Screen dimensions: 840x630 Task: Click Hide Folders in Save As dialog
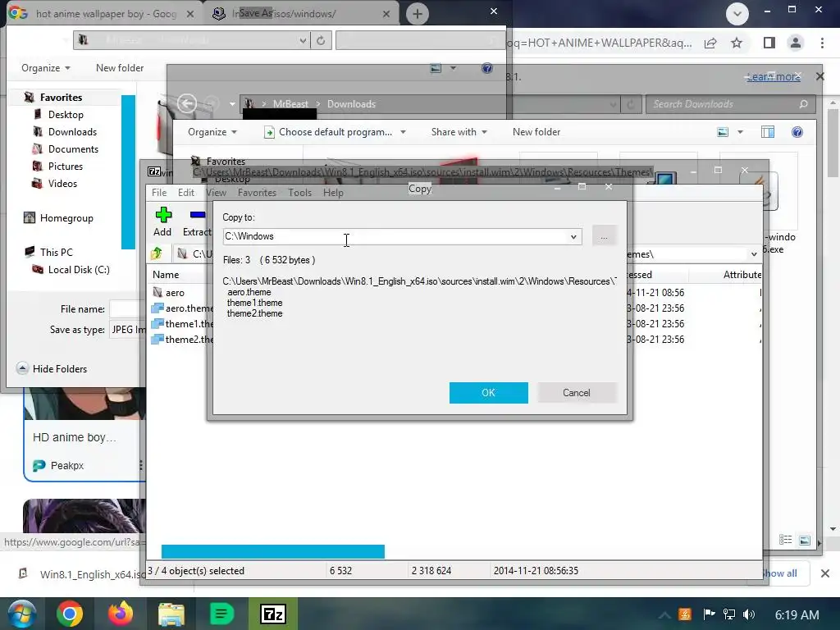pos(52,368)
